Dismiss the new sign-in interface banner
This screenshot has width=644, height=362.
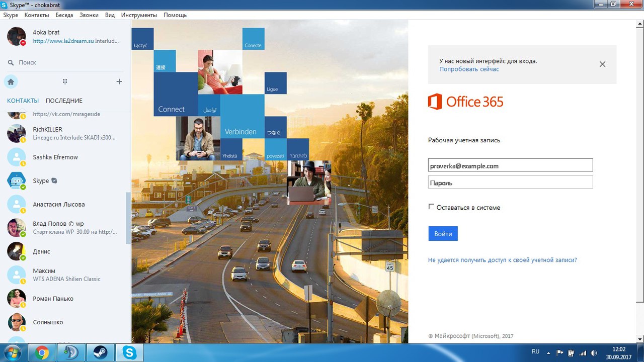(602, 64)
